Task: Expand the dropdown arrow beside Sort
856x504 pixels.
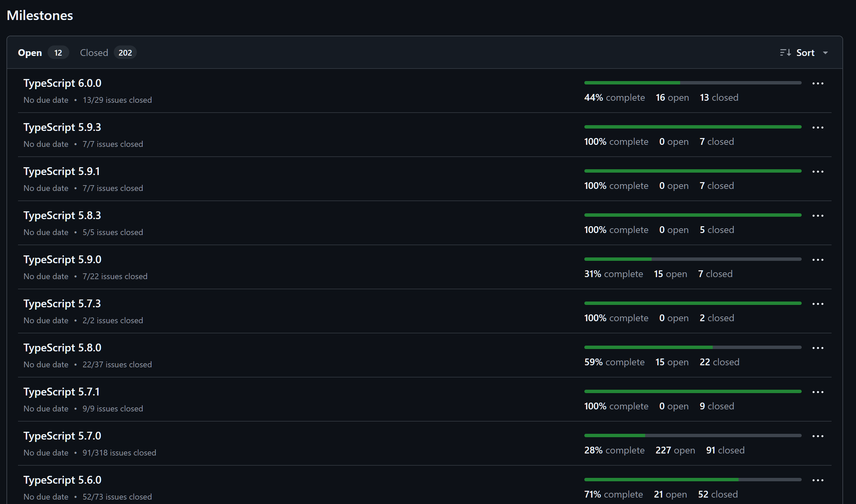Action: click(x=826, y=52)
